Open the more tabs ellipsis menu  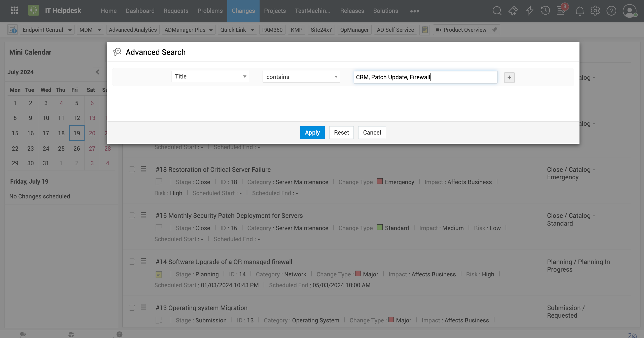tap(414, 11)
